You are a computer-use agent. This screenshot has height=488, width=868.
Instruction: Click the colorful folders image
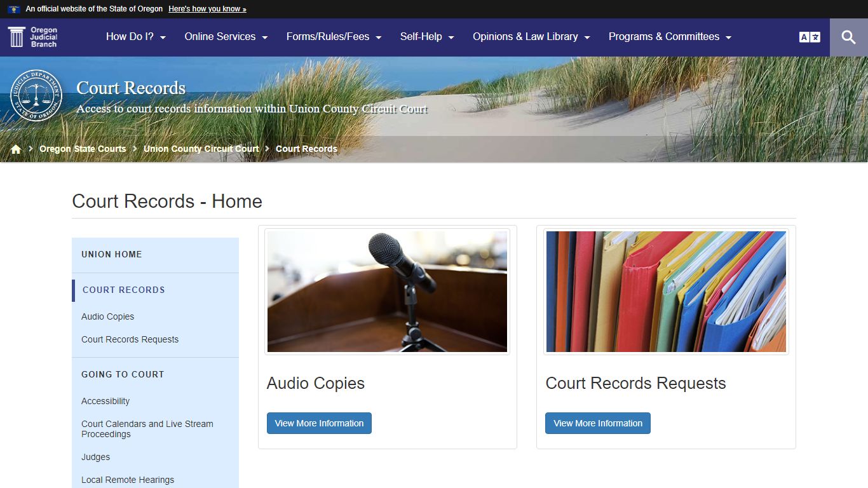[666, 292]
